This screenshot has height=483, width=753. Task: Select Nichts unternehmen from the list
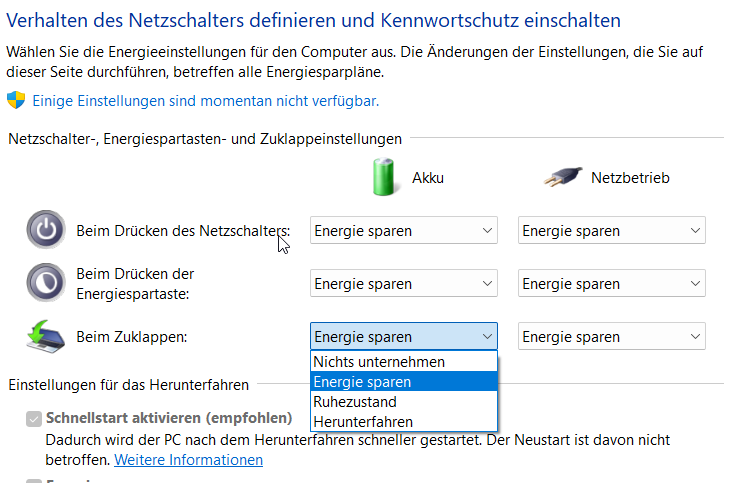pos(379,362)
